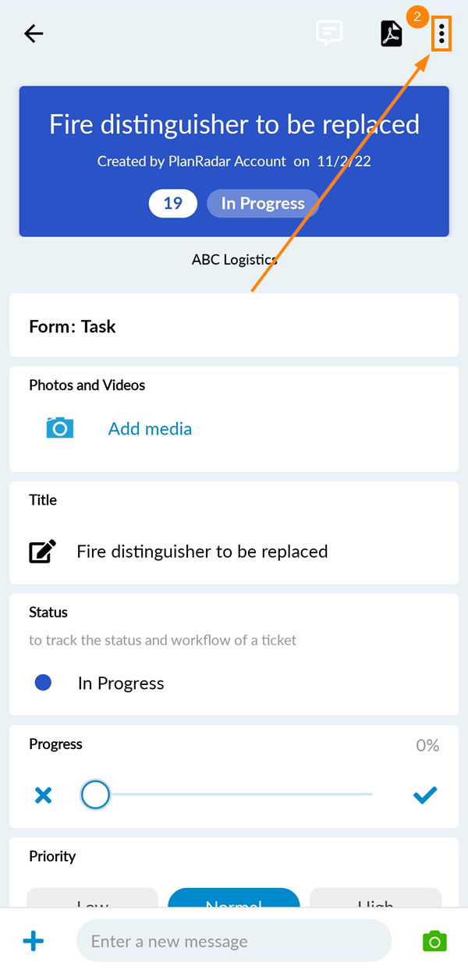
Task: Tap the blue plus attachment icon
Action: tap(34, 941)
